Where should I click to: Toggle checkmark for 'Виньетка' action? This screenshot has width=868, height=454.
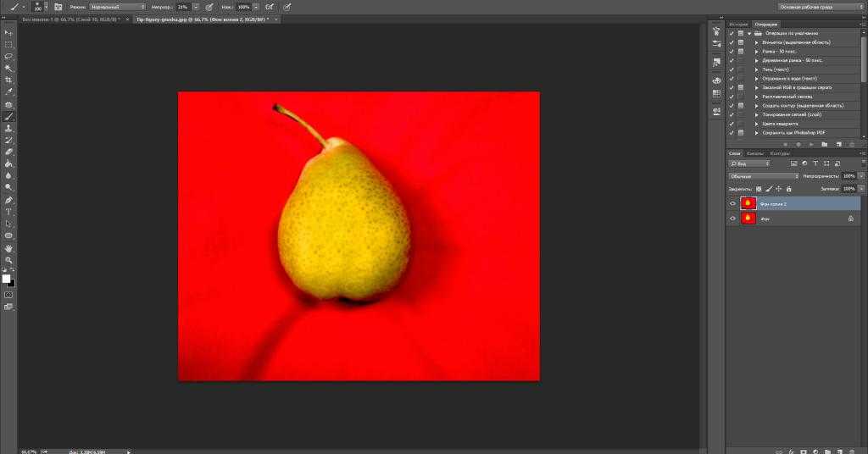click(x=732, y=42)
